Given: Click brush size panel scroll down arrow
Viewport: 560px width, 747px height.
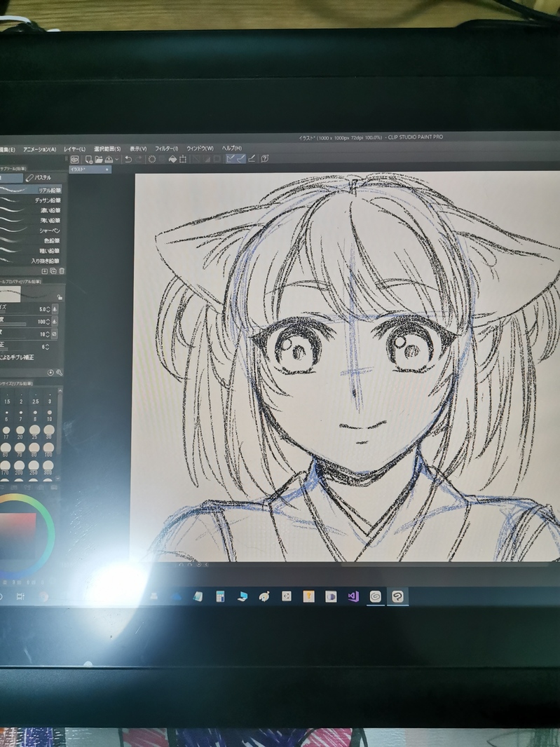Looking at the screenshot, I should coord(58,478).
